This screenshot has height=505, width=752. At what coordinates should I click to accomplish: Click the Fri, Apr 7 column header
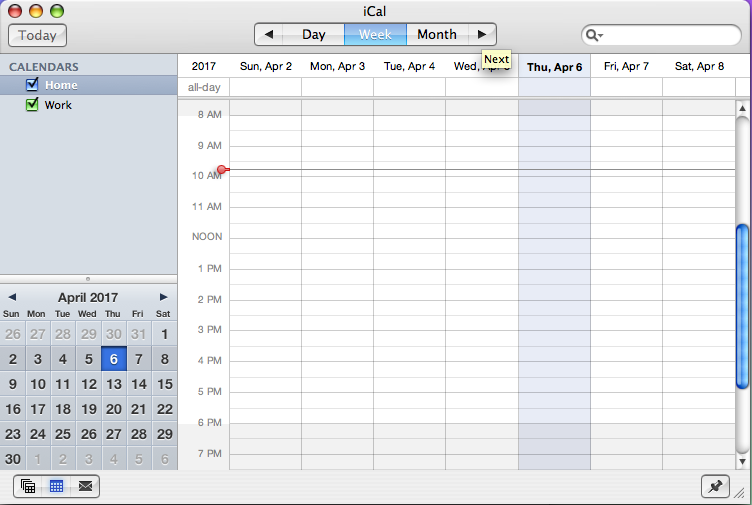[626, 66]
